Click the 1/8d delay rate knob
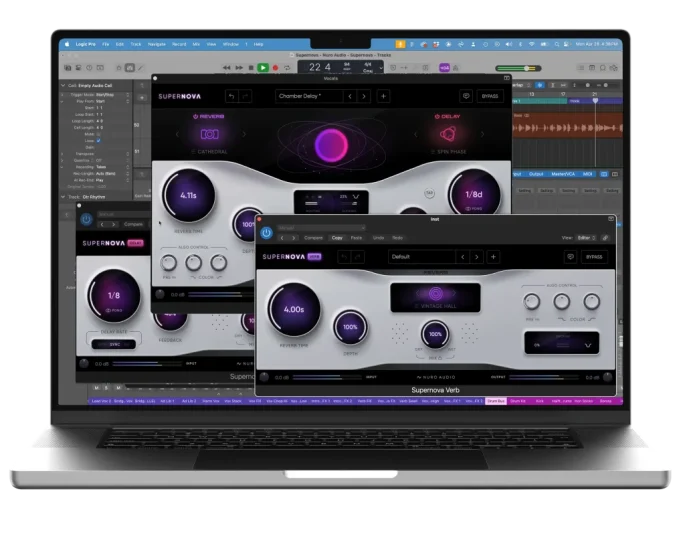This screenshot has width=685, height=540. coord(474,194)
